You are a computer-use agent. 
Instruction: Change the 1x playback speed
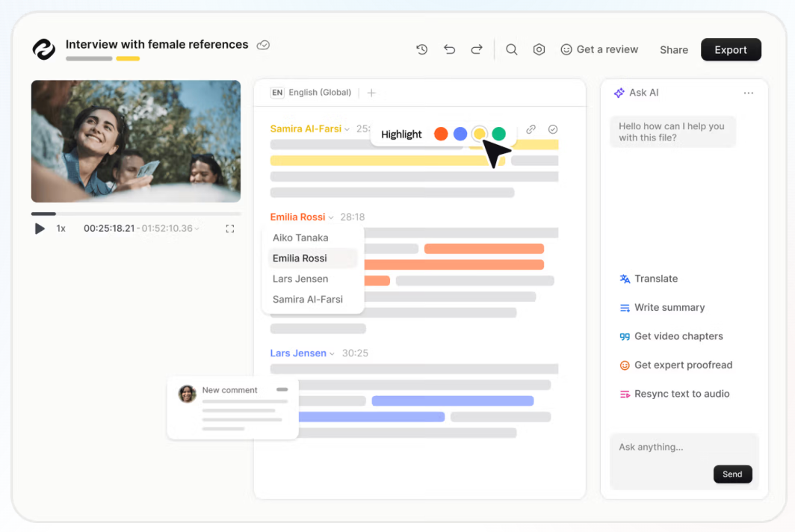[61, 229]
